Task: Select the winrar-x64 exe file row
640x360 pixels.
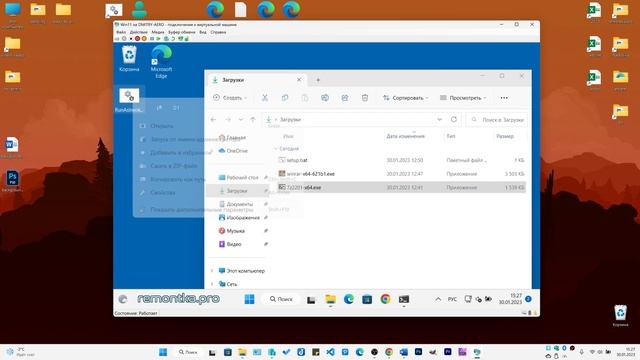Action: 402,173
